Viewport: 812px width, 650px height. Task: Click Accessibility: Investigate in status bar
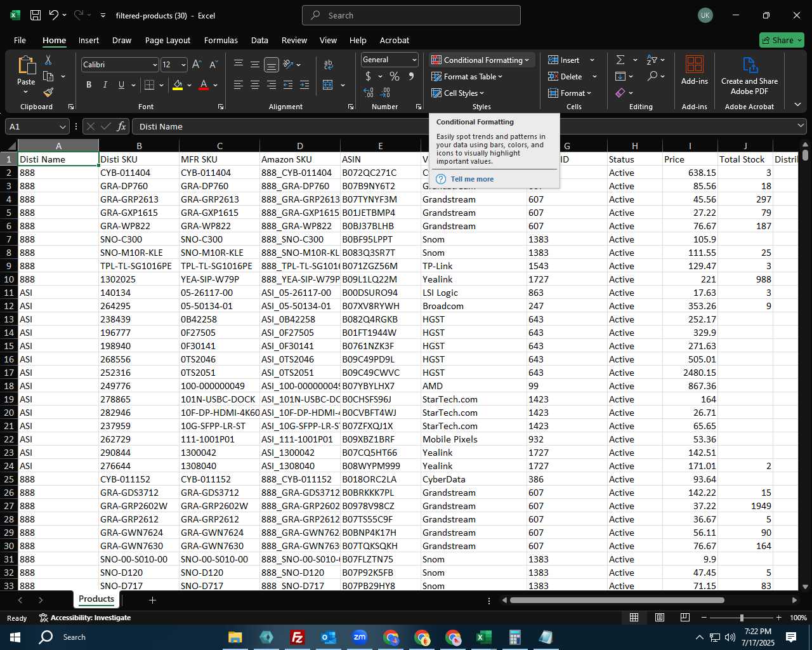[85, 618]
